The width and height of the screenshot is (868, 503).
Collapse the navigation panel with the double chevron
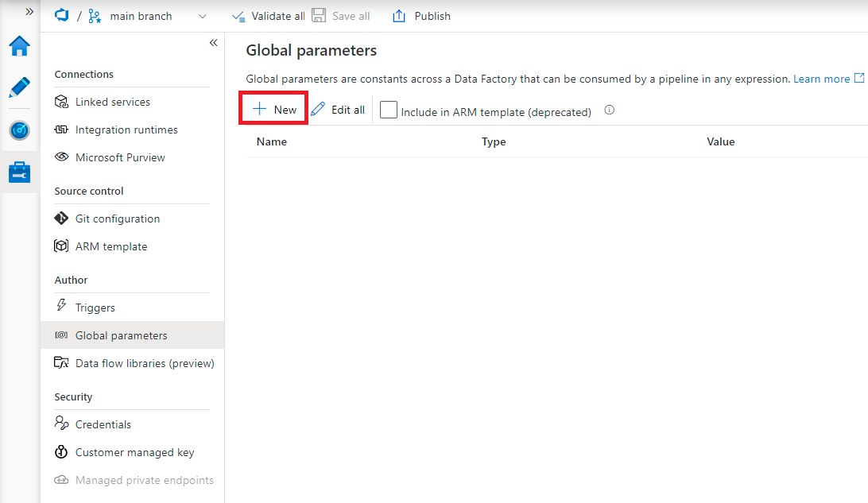click(213, 42)
